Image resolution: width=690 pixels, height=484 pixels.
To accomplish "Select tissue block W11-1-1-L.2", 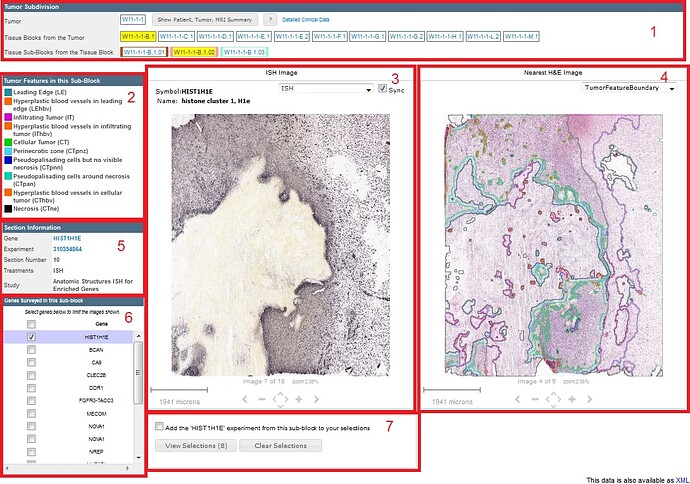I will pos(483,37).
